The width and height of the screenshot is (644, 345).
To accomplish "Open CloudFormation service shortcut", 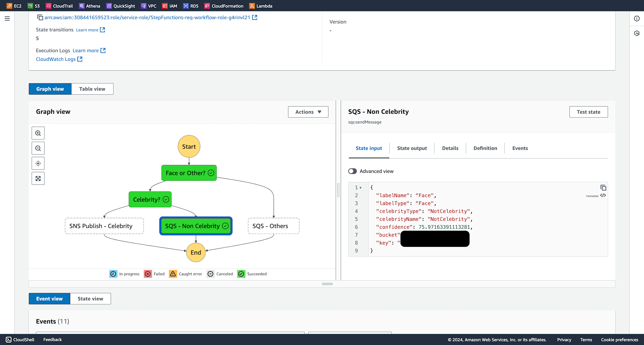I will pos(224,6).
